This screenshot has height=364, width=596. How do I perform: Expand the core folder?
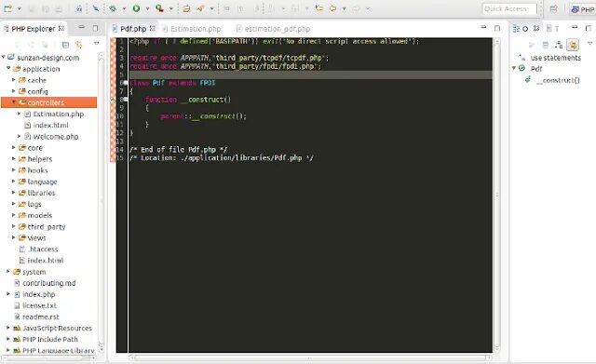[14, 147]
